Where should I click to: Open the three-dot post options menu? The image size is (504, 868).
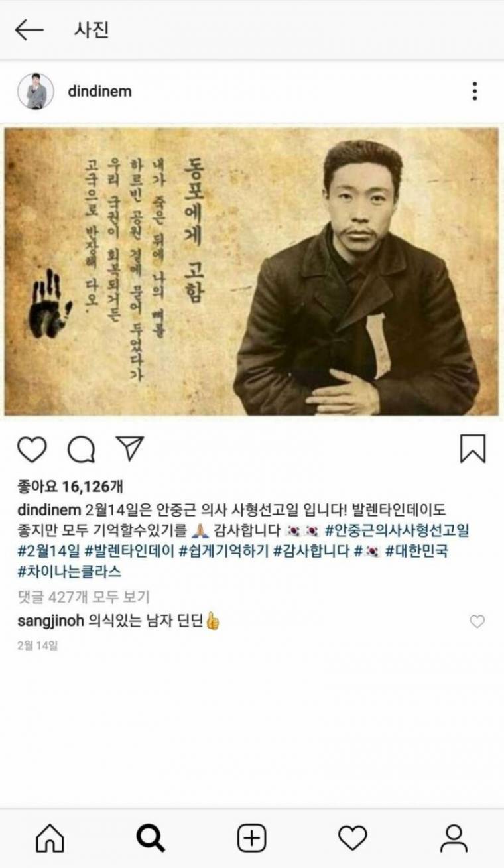click(x=475, y=91)
